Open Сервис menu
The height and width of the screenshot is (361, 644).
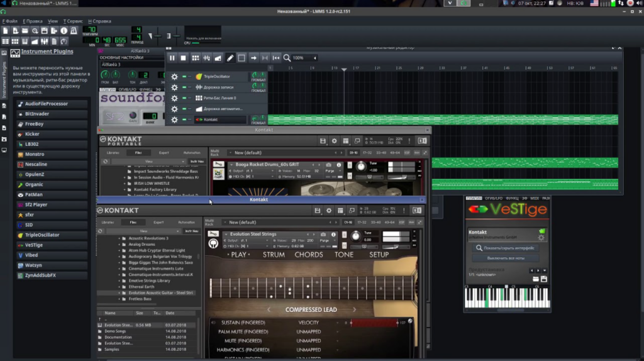click(x=73, y=21)
